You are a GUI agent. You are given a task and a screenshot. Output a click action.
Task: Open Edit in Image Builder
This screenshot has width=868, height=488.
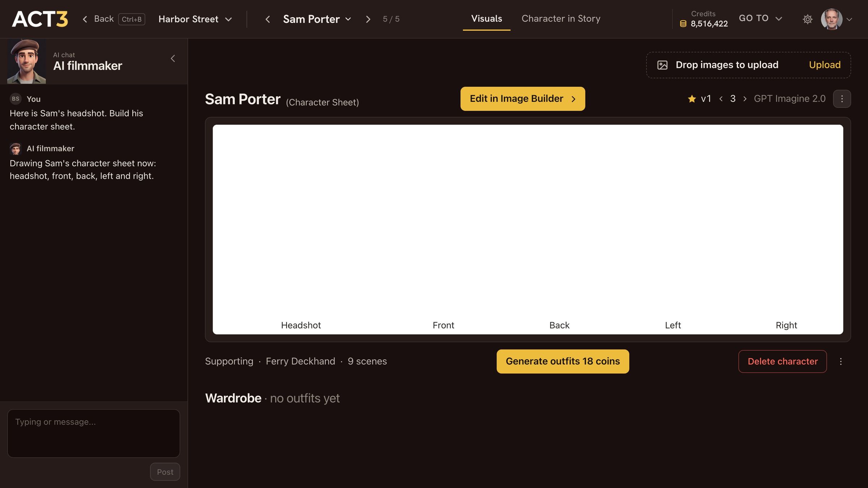click(x=522, y=99)
